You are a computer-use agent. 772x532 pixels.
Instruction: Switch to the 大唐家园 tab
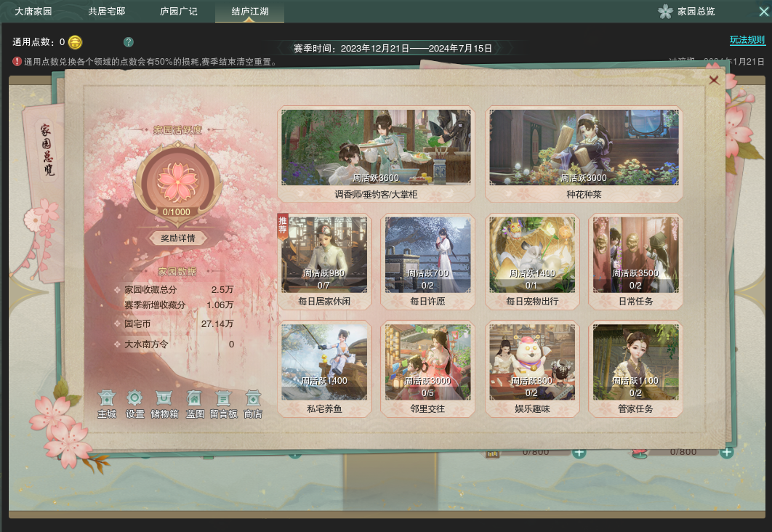33,11
